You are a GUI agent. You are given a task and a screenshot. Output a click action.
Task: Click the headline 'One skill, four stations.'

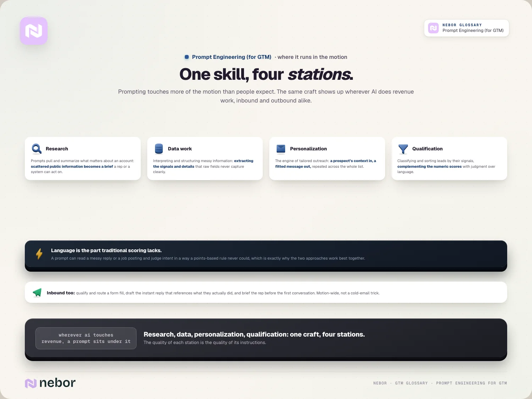(266, 74)
